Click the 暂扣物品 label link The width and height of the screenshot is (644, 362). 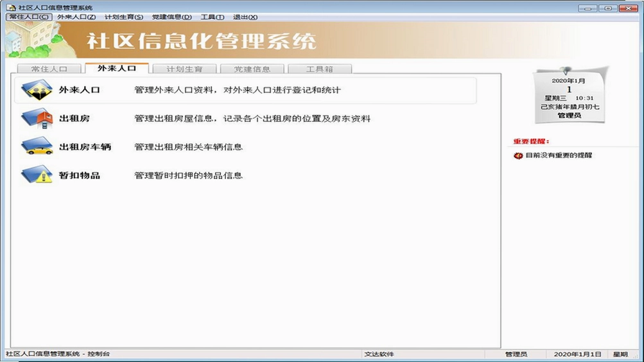(x=79, y=175)
